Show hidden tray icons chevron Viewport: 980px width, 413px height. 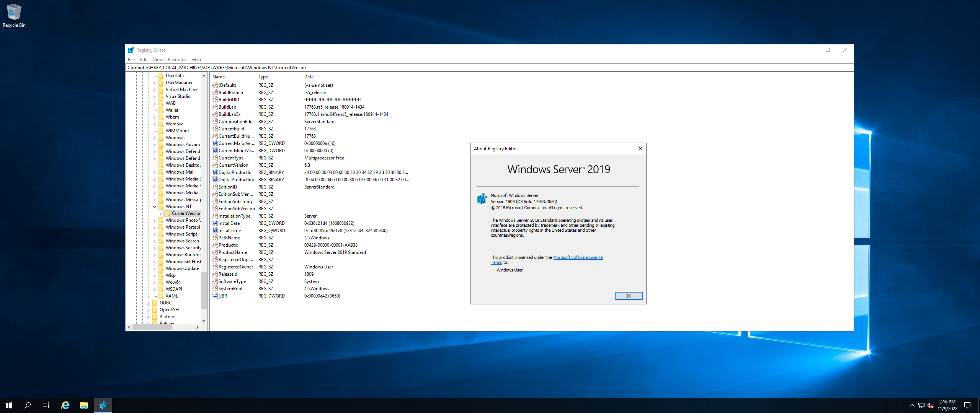click(912, 405)
